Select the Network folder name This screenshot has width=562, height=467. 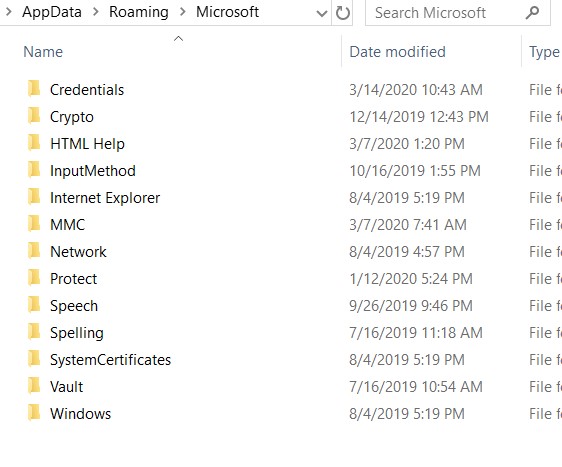tap(78, 252)
